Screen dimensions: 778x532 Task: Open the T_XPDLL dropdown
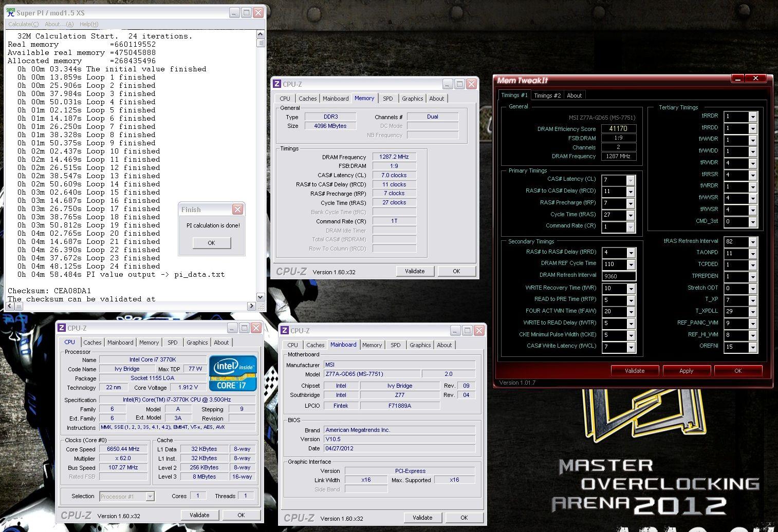(752, 312)
